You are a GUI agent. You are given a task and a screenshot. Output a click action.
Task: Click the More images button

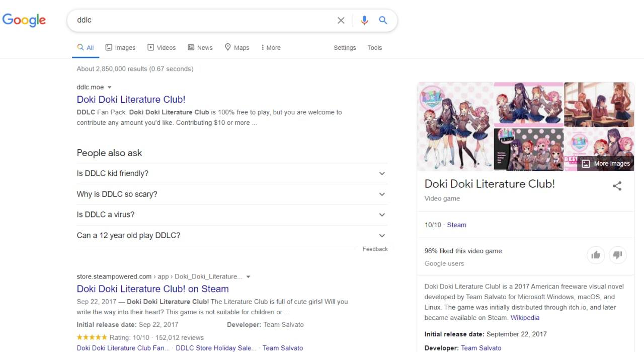click(606, 163)
